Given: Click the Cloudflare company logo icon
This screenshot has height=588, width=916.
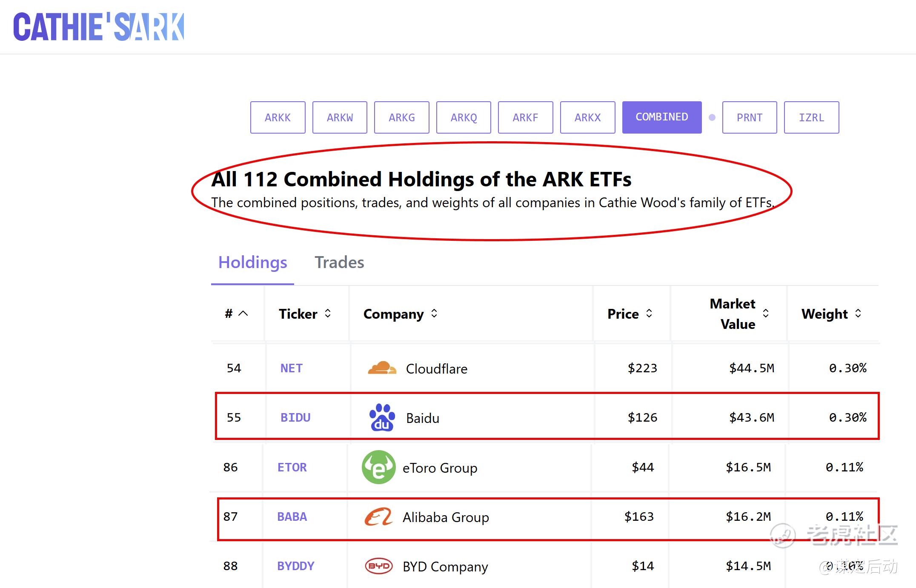Looking at the screenshot, I should coord(382,368).
